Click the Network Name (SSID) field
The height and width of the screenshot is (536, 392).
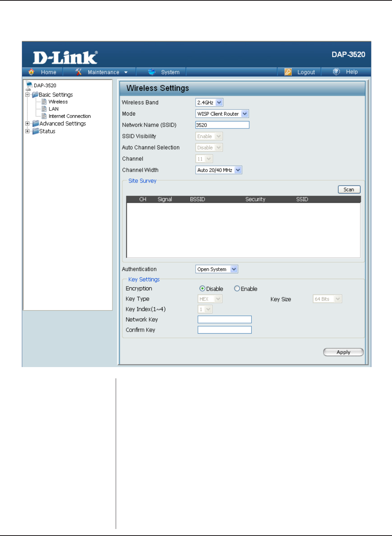222,125
